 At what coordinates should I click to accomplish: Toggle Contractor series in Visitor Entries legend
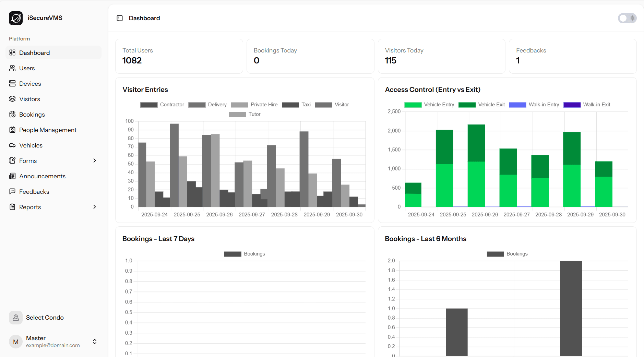(162, 105)
